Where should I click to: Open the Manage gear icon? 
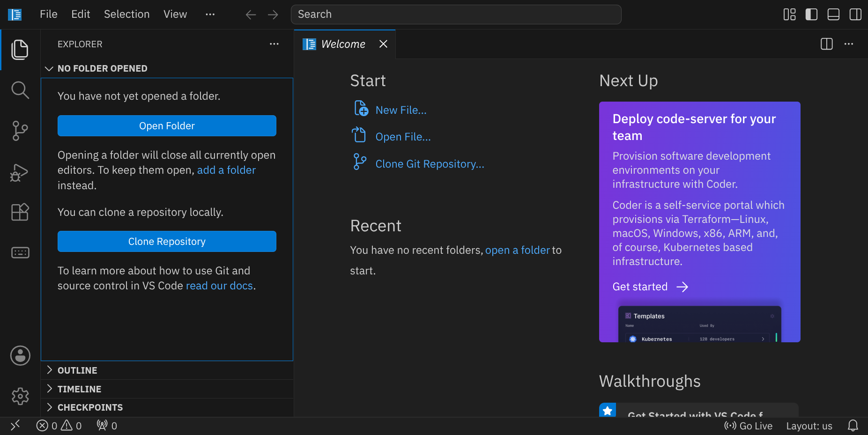pos(20,396)
